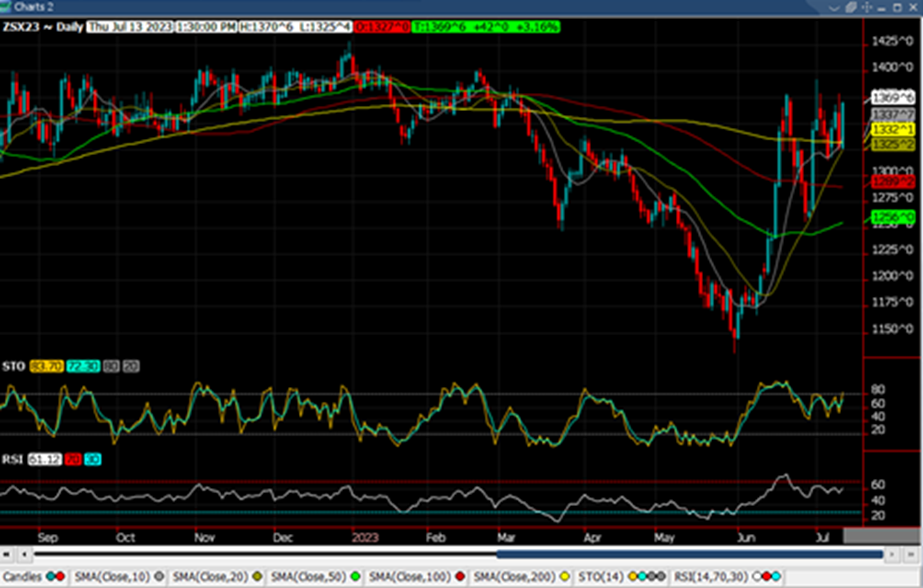Click the Charts 2 window icon
This screenshot has height=588, width=923.
8,9
